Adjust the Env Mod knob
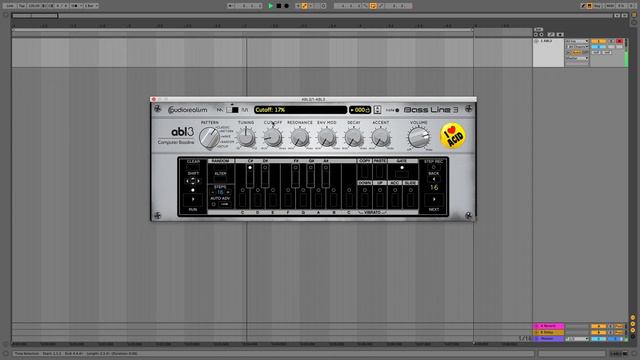Viewport: 640px width, 360px height. click(x=327, y=138)
